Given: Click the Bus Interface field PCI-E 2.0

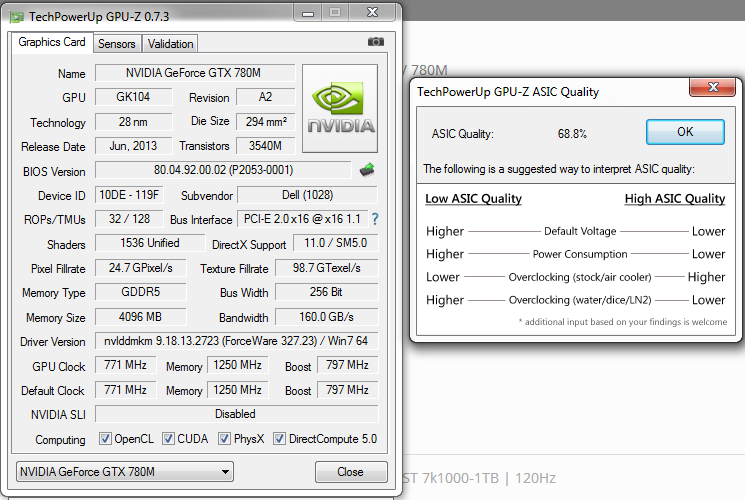Looking at the screenshot, I should point(302,219).
